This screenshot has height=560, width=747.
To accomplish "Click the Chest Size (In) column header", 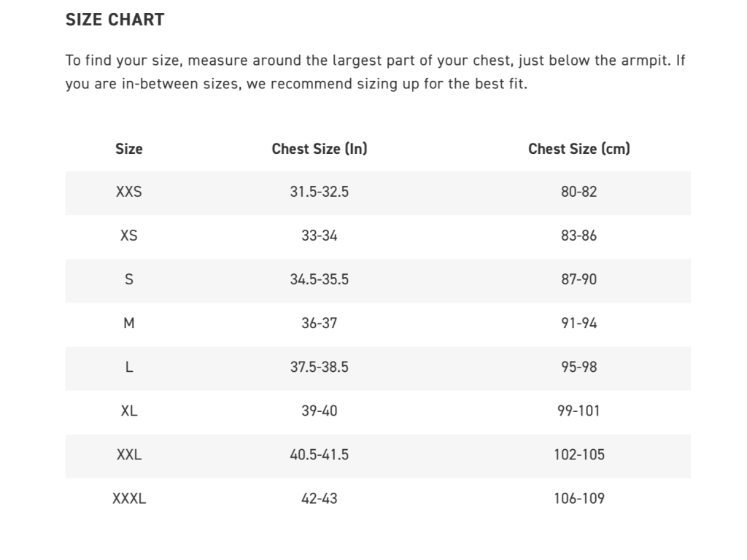I will coord(320,149).
